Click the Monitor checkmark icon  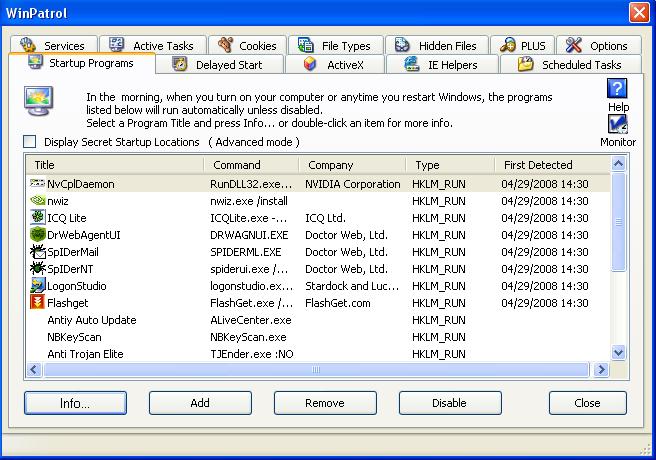[x=618, y=125]
